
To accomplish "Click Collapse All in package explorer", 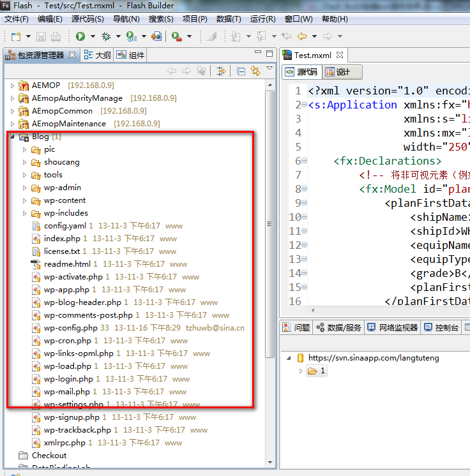I will [241, 71].
